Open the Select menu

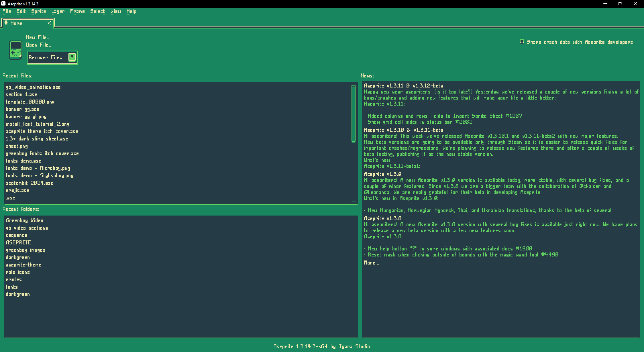98,11
